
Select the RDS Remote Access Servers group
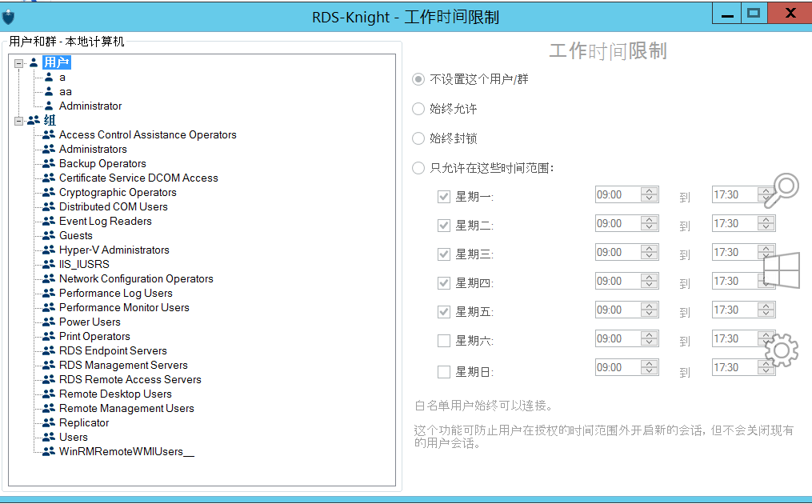[x=130, y=379]
